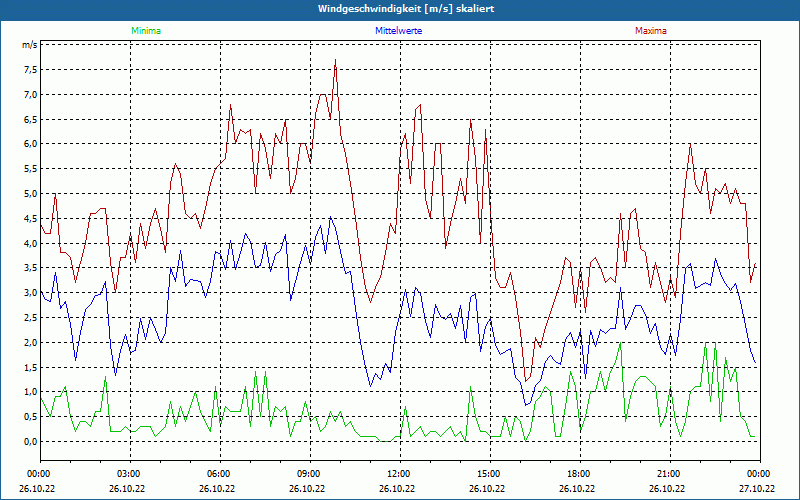
Task: Click the 0,5 y-axis value
Action: pos(31,417)
